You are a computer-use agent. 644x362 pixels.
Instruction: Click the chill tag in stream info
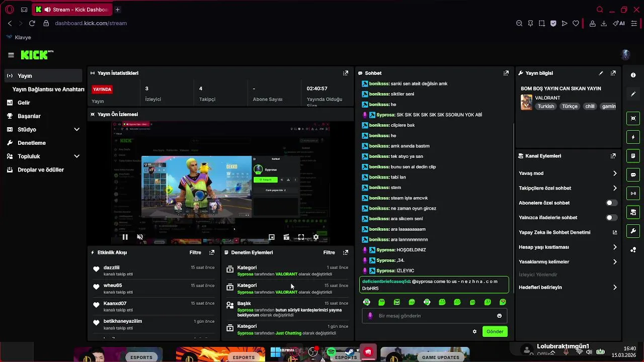click(x=590, y=107)
